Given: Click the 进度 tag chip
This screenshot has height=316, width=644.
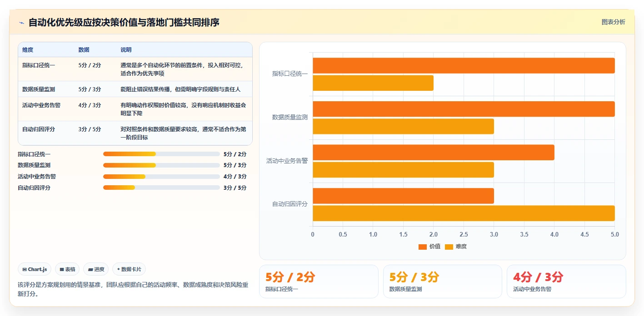Looking at the screenshot, I should click(x=96, y=269).
